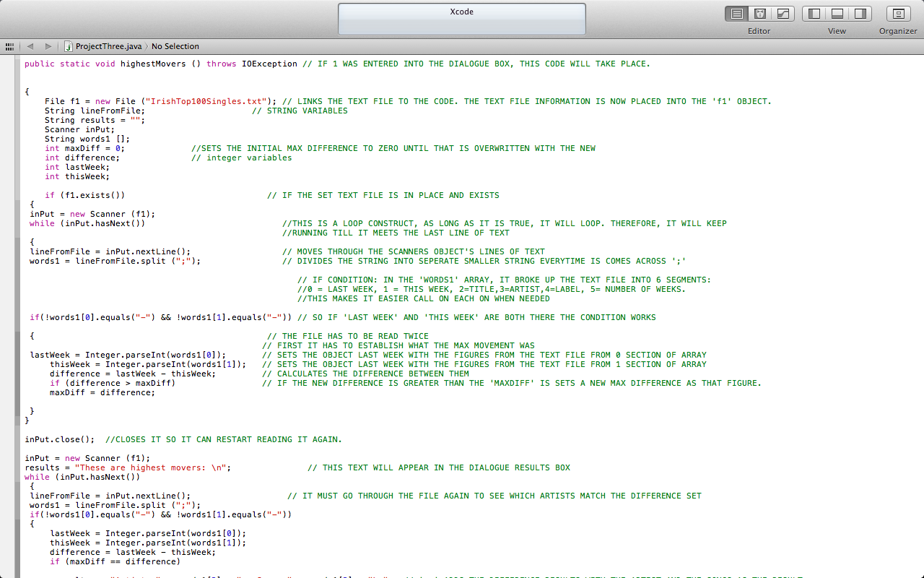Screen dimensions: 924x578
Task: Click the code folding ribbon beside the while loop
Action: click(18, 224)
